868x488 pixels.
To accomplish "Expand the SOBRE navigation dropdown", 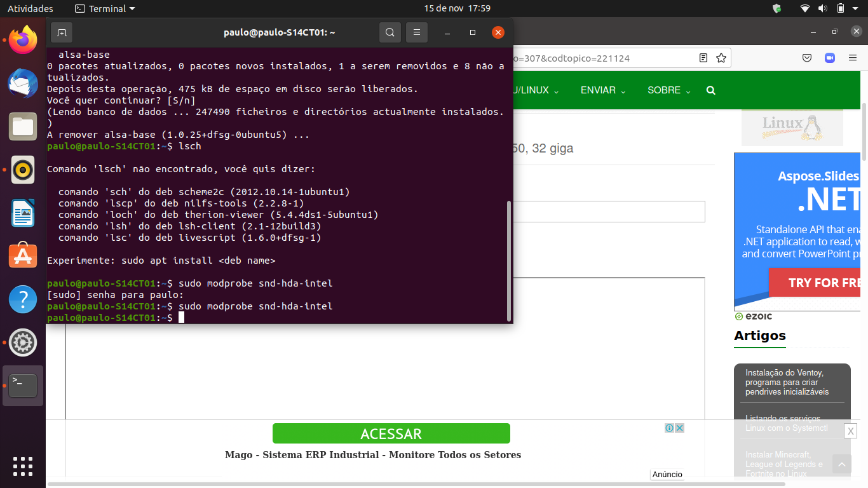I will (669, 90).
